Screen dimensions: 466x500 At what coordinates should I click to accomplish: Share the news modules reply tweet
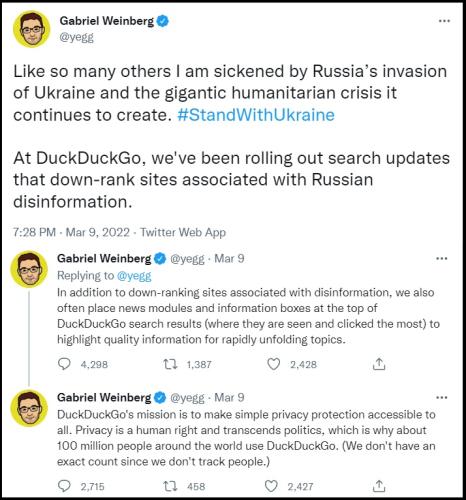[379, 364]
